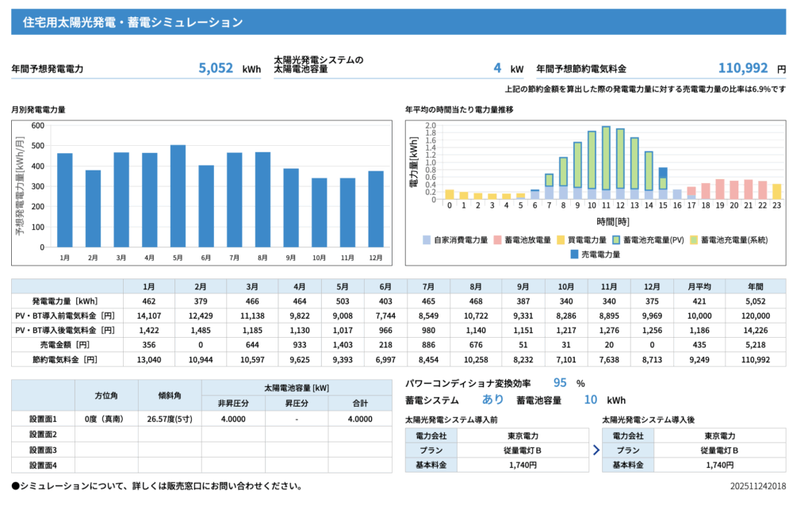Image resolution: width=812 pixels, height=513 pixels.
Task: Click the 蓄電池充電量(PV) legend symbol
Action: click(615, 239)
